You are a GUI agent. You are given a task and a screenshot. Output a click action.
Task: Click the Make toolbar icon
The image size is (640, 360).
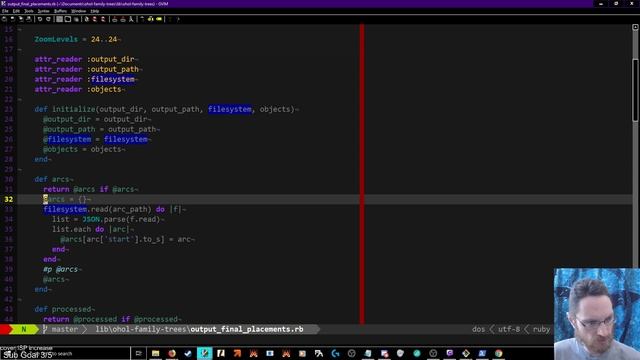[142, 19]
